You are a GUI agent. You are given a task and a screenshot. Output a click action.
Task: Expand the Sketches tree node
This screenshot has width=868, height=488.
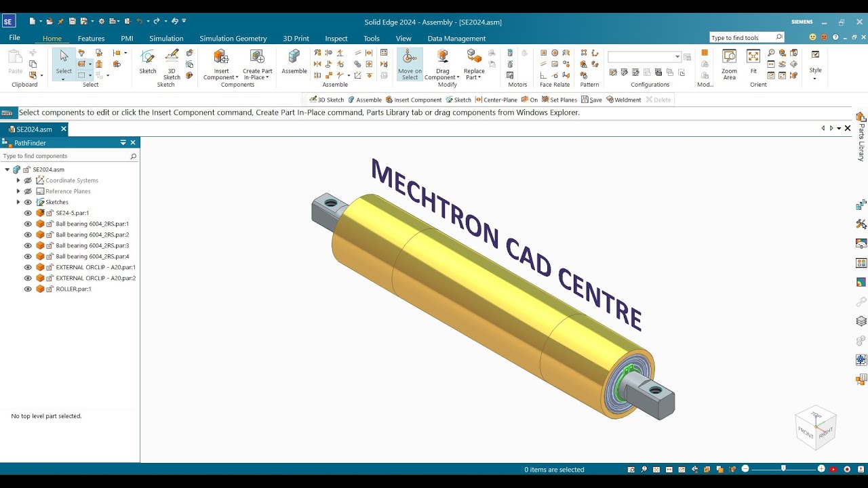point(18,202)
